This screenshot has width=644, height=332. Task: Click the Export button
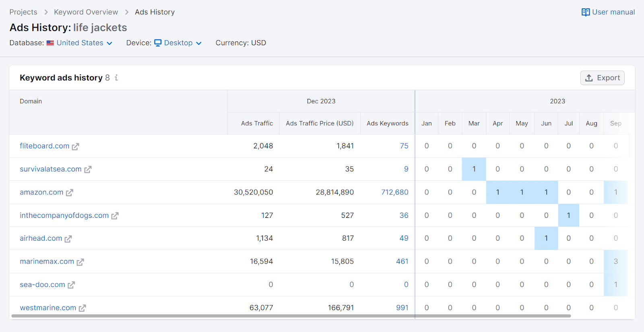click(x=602, y=78)
